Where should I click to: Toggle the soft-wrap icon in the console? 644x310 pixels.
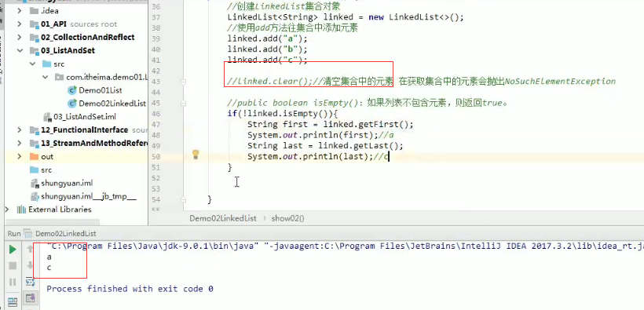coord(30,282)
